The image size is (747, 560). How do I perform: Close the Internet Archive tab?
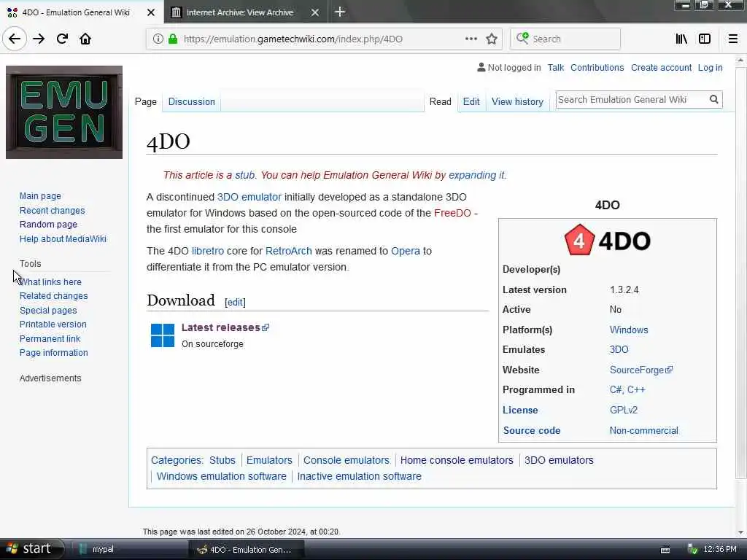(315, 12)
